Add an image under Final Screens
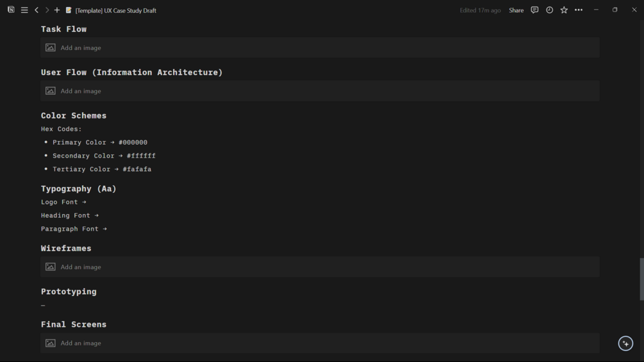This screenshot has height=362, width=644. pyautogui.click(x=81, y=343)
